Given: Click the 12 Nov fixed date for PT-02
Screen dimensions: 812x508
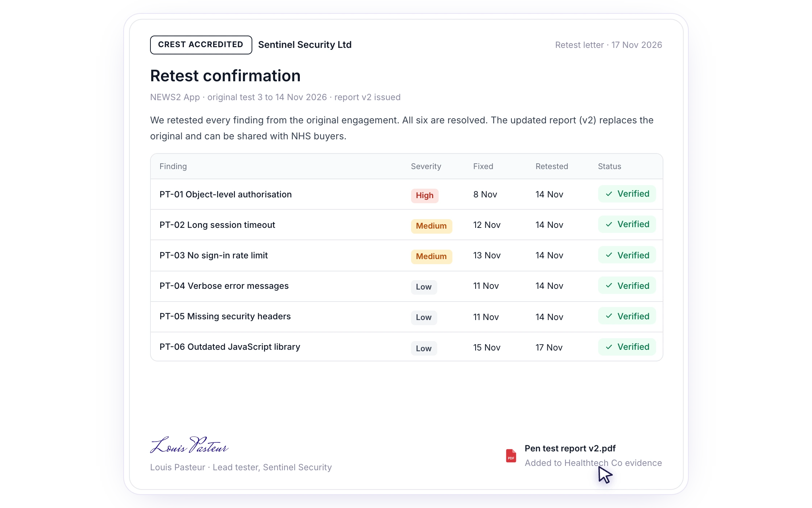Looking at the screenshot, I should [487, 225].
